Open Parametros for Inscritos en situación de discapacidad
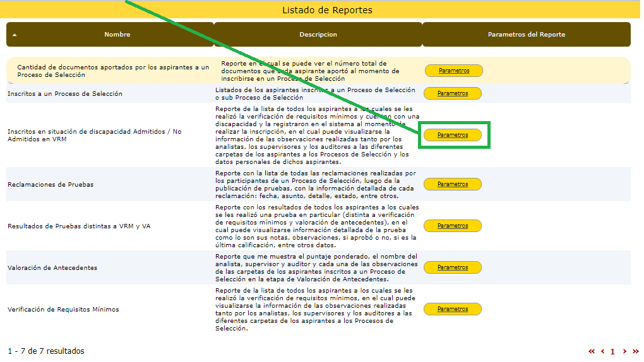 tap(452, 135)
